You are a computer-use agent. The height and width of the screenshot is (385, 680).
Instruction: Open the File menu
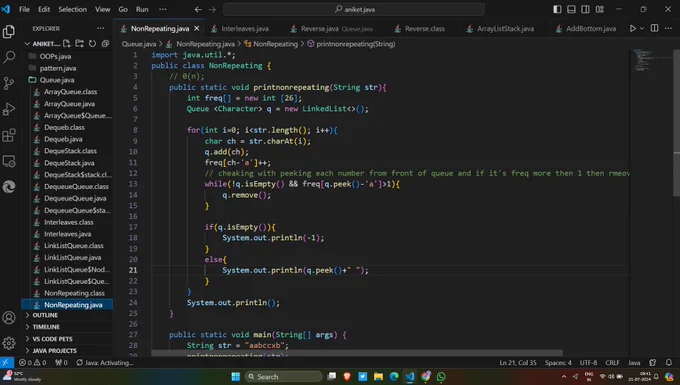(24, 9)
